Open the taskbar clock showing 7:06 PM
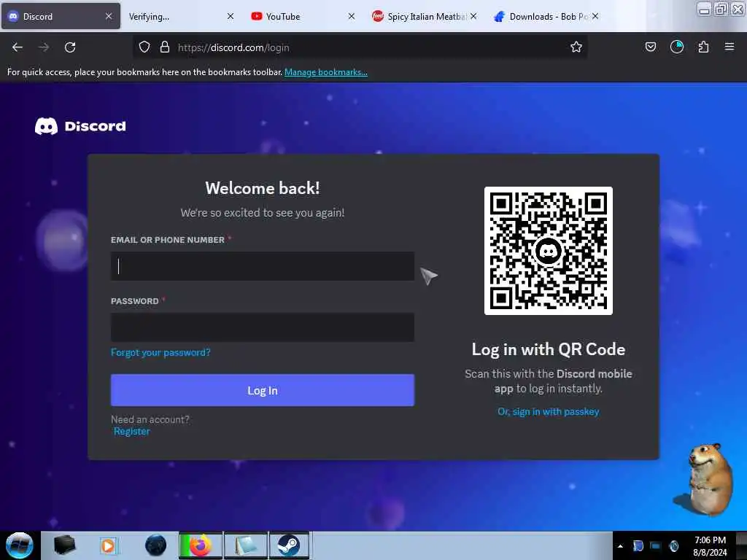The height and width of the screenshot is (560, 747). coord(710,545)
